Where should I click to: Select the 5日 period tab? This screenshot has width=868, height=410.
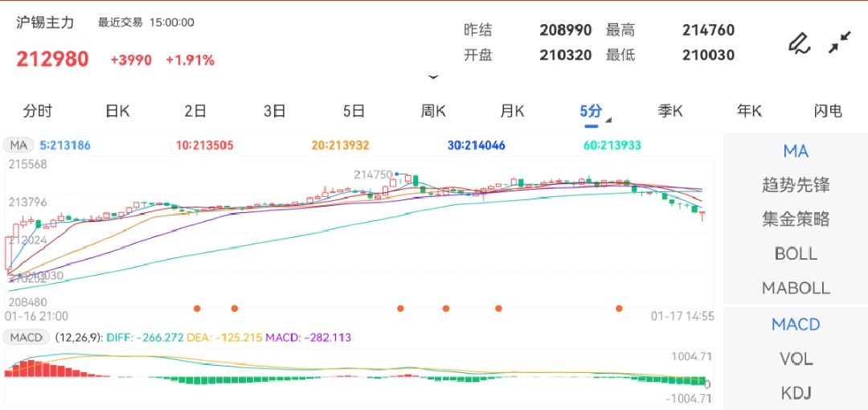[354, 111]
